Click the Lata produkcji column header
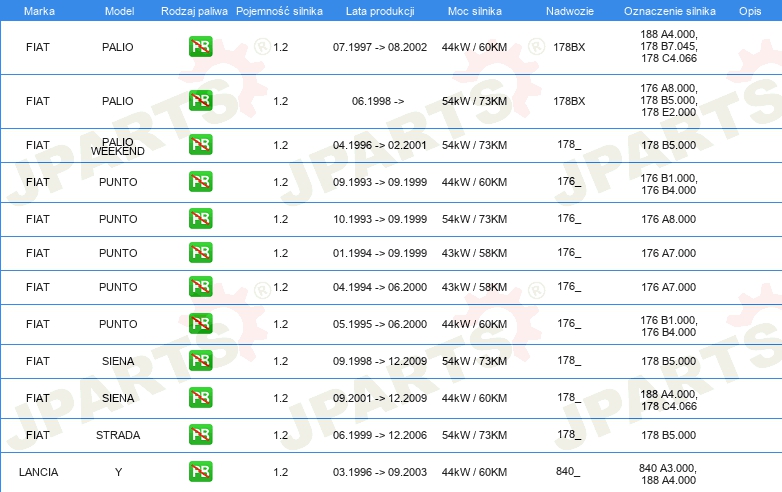 point(380,11)
